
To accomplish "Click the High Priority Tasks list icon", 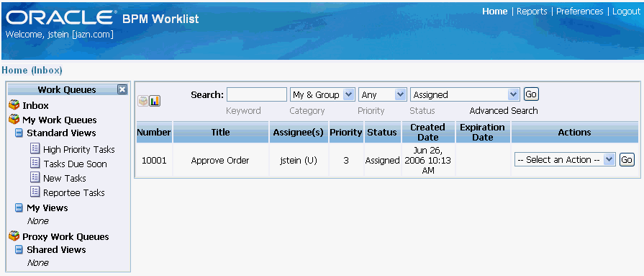I will pyautogui.click(x=35, y=149).
